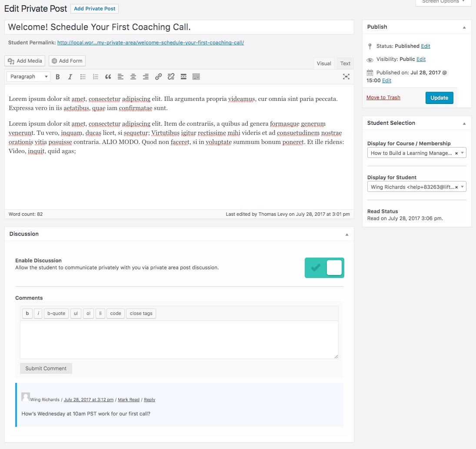Click comment text 'How's Wednesday at 10am PST'

click(86, 414)
